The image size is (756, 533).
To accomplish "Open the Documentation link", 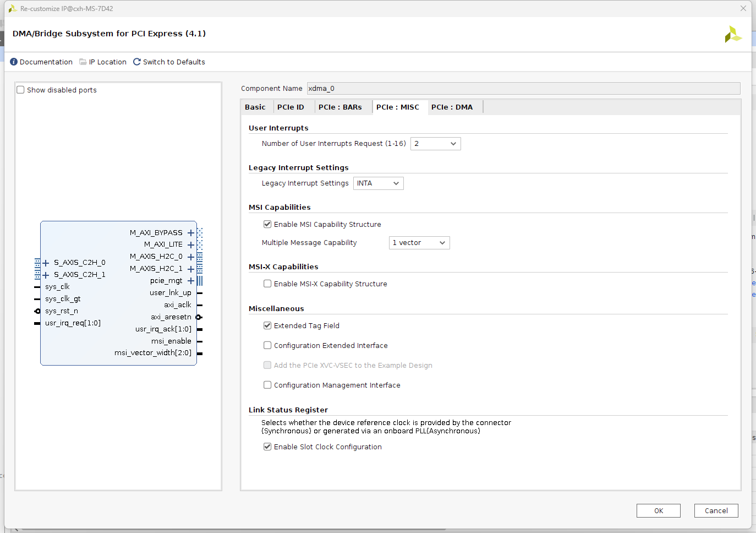I will point(46,62).
